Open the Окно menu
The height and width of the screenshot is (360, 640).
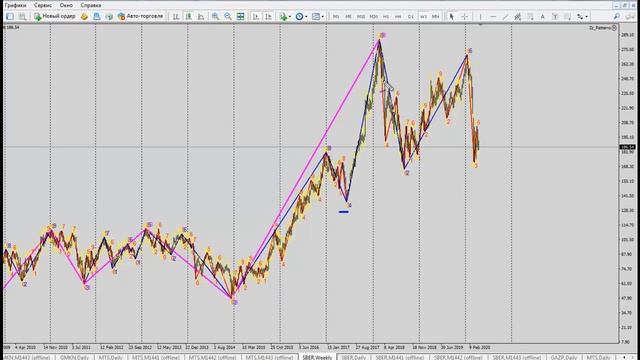point(66,5)
